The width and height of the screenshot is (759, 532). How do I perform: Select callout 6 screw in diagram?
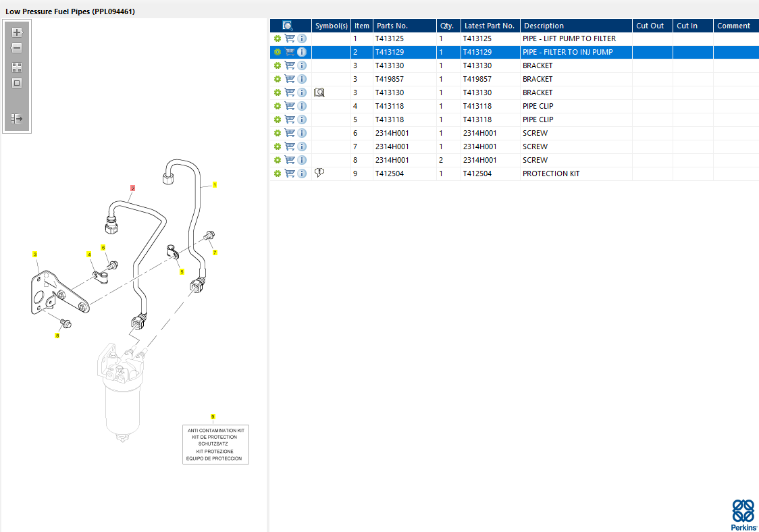pyautogui.click(x=103, y=248)
